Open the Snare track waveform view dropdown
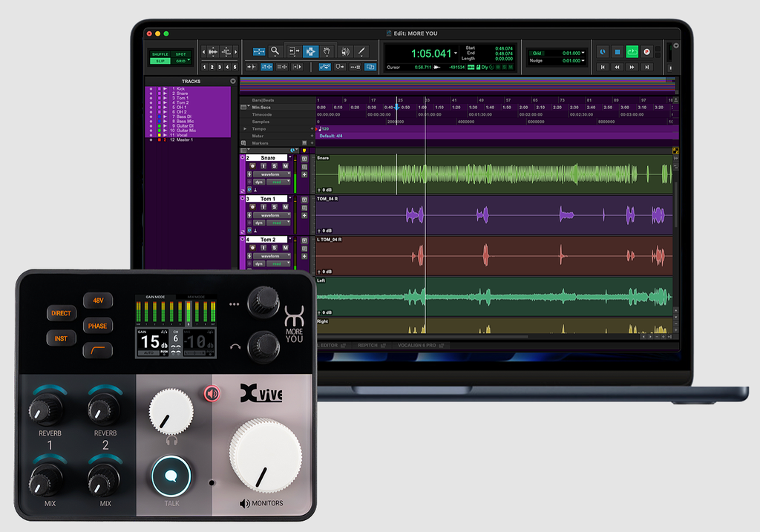760x532 pixels. pos(271,174)
